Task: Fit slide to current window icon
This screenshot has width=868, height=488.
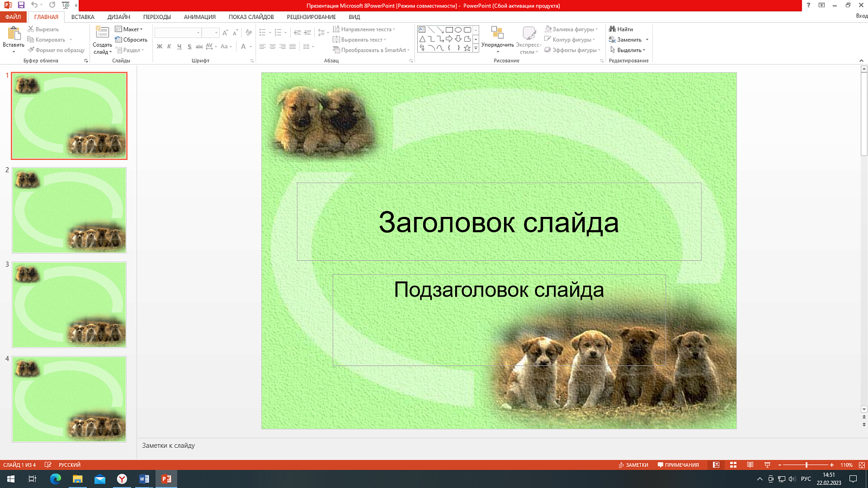Action: click(861, 465)
